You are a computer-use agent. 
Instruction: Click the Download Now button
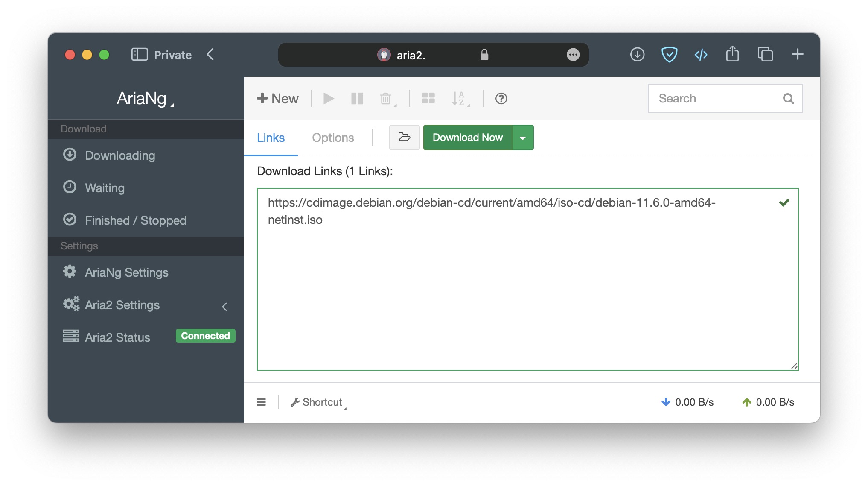[467, 138]
